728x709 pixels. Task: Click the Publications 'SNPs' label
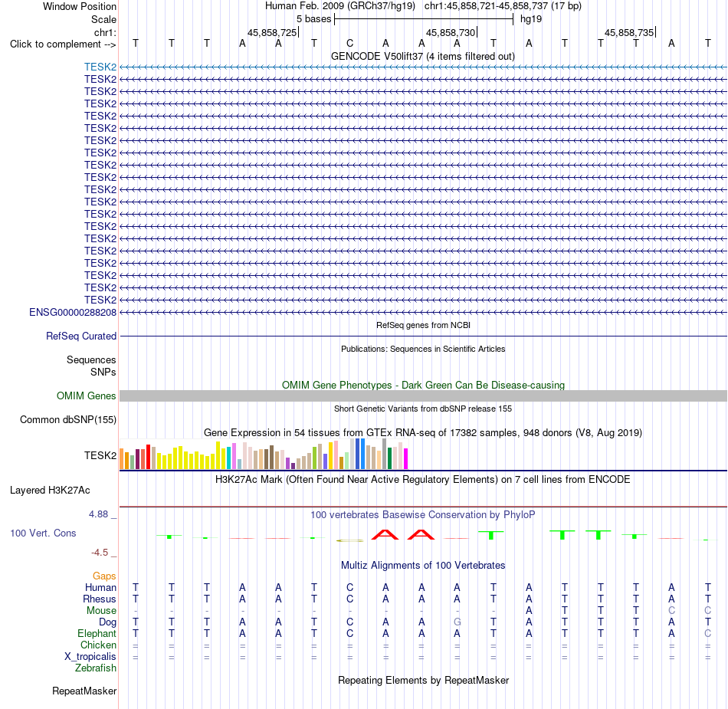click(103, 372)
